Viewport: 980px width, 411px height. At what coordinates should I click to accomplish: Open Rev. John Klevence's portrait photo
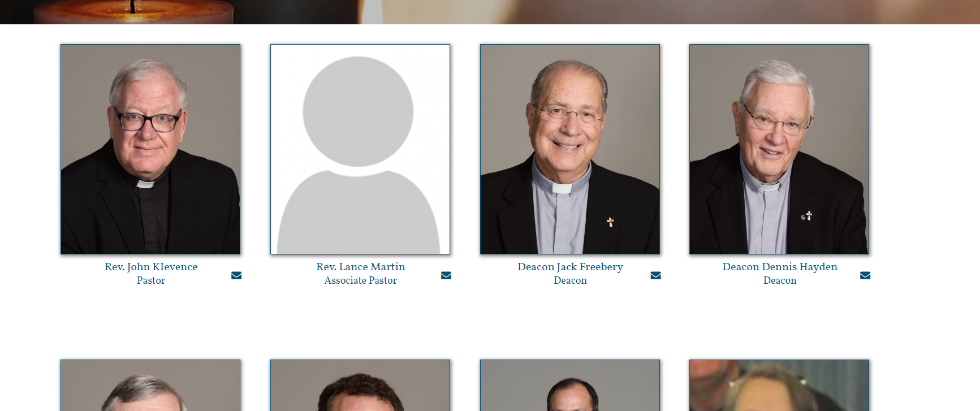click(x=150, y=149)
